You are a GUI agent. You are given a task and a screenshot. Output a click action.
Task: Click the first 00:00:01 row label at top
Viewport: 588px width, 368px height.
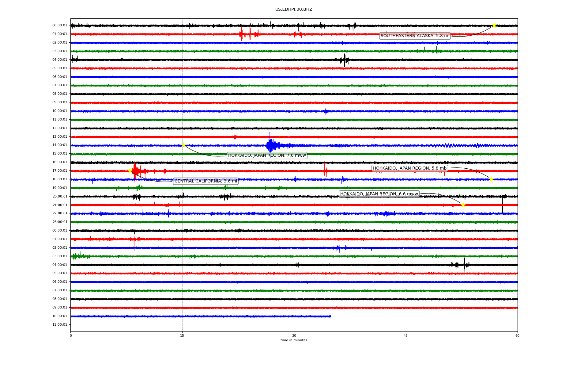(60, 25)
